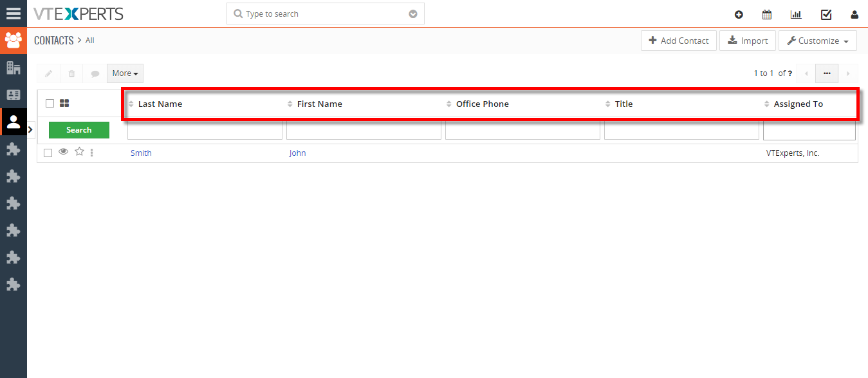The height and width of the screenshot is (378, 868).
Task: Open the contact card icon in sidebar
Action: (x=13, y=95)
